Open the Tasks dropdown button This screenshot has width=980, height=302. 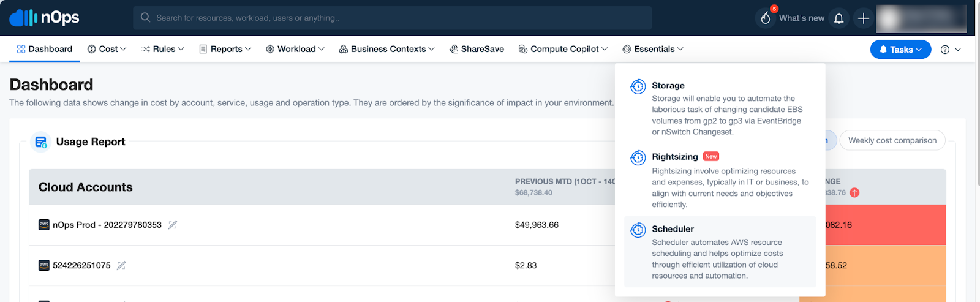click(900, 50)
